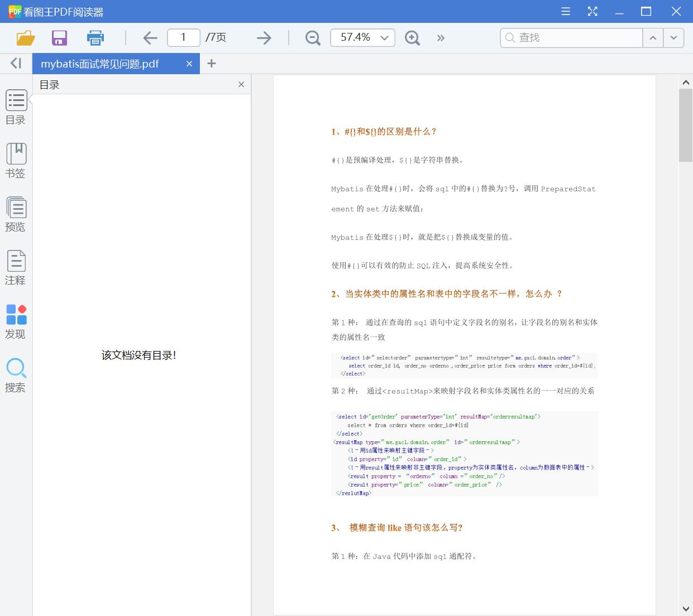Viewport: 693px width, 616px height.
Task: Find previous match with up arrow
Action: (653, 37)
